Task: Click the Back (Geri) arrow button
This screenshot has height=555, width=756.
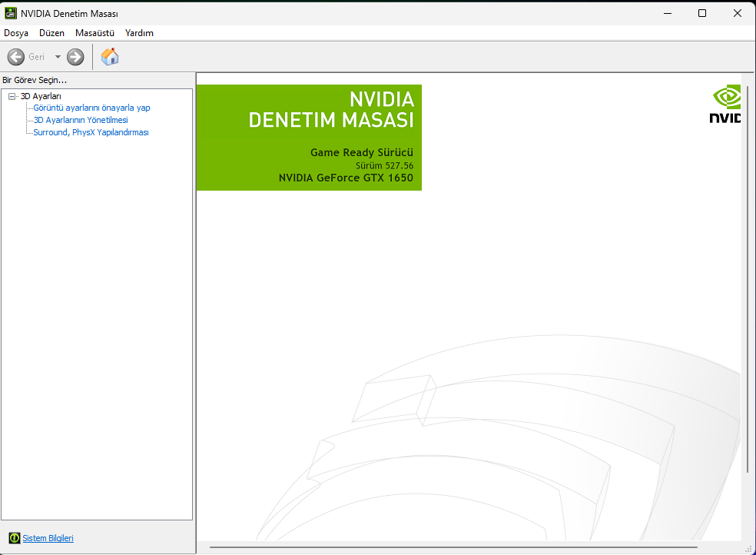Action: [x=16, y=57]
